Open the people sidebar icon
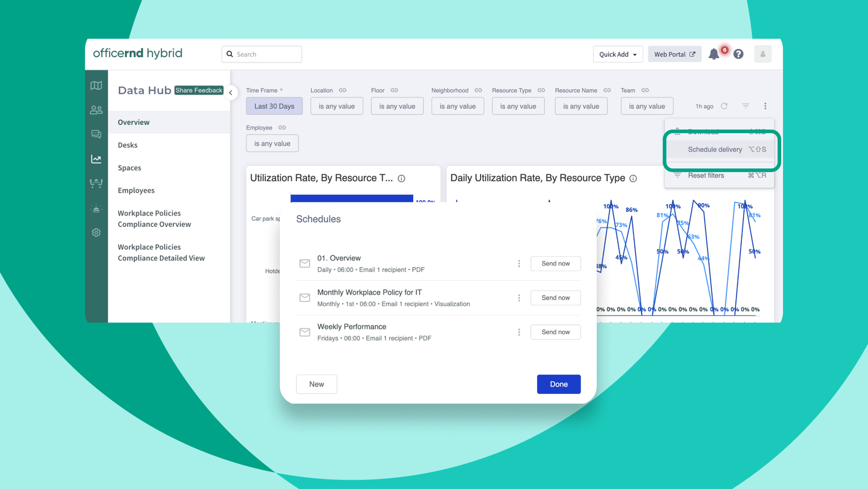 (96, 110)
